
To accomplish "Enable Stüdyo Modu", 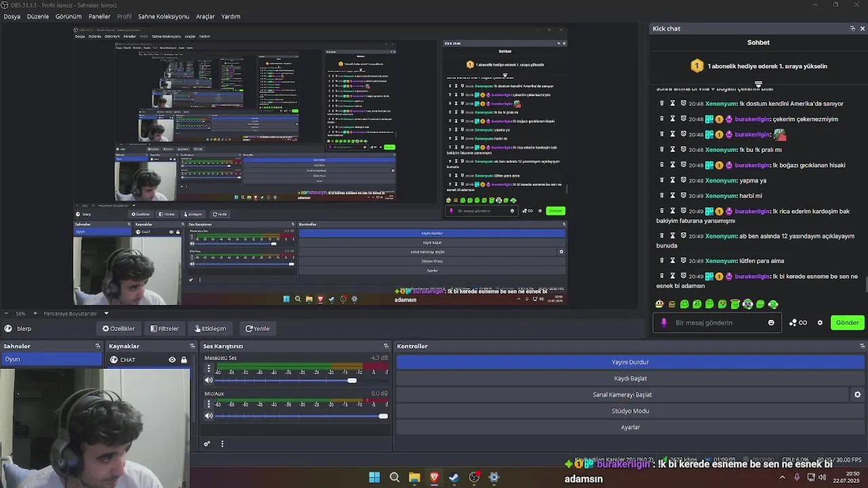I will [630, 411].
